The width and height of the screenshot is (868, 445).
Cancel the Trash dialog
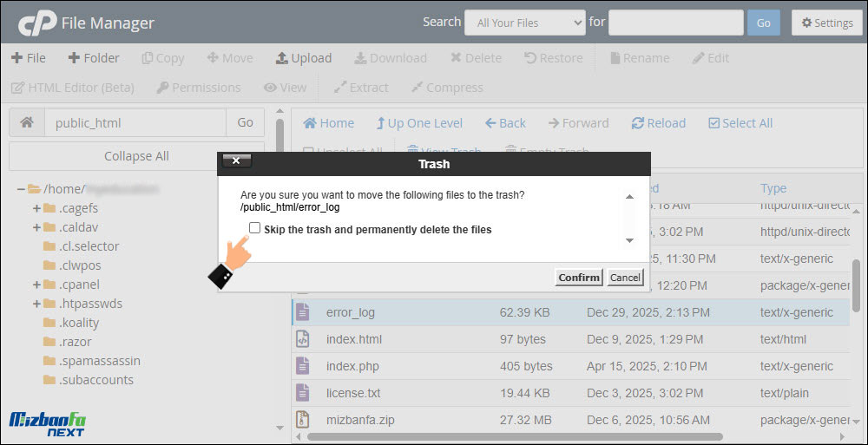coord(625,278)
